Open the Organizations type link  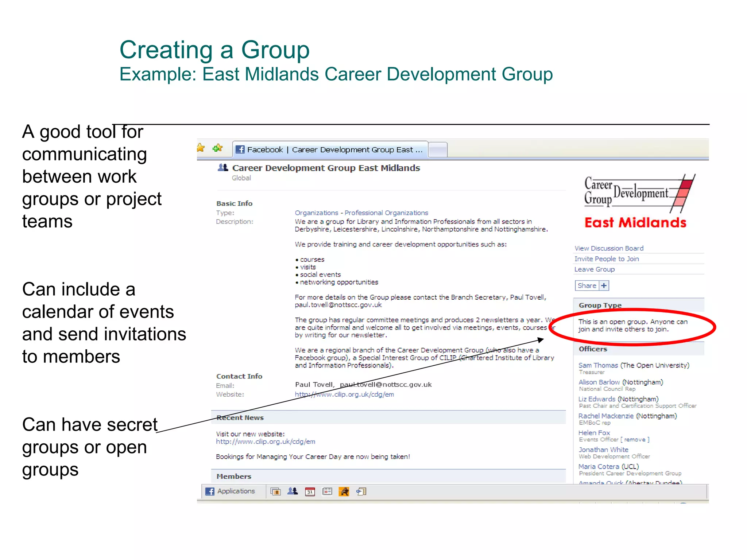pyautogui.click(x=317, y=213)
